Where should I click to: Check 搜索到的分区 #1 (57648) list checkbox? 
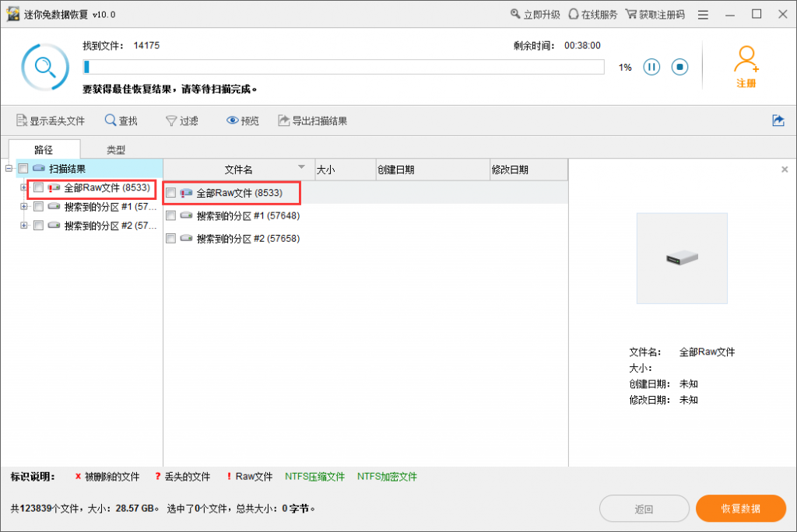(x=170, y=215)
